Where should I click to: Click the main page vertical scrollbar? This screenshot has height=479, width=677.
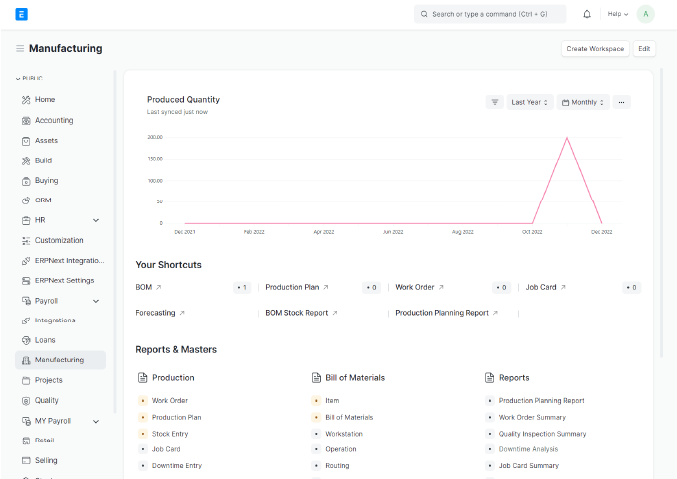point(661,213)
